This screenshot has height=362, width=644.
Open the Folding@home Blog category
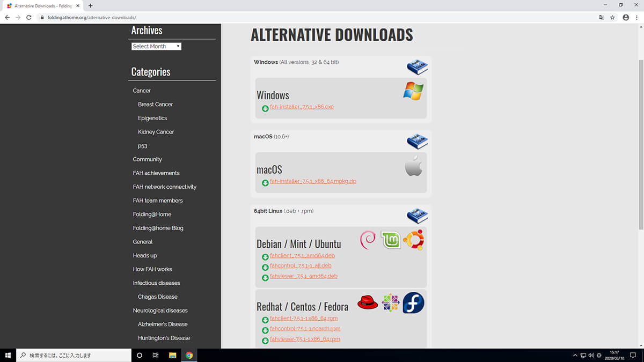coord(158,228)
